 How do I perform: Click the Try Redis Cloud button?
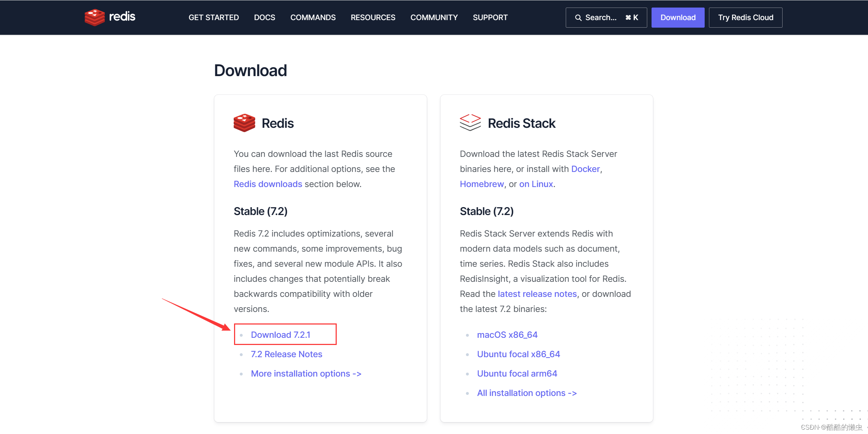pyautogui.click(x=746, y=18)
